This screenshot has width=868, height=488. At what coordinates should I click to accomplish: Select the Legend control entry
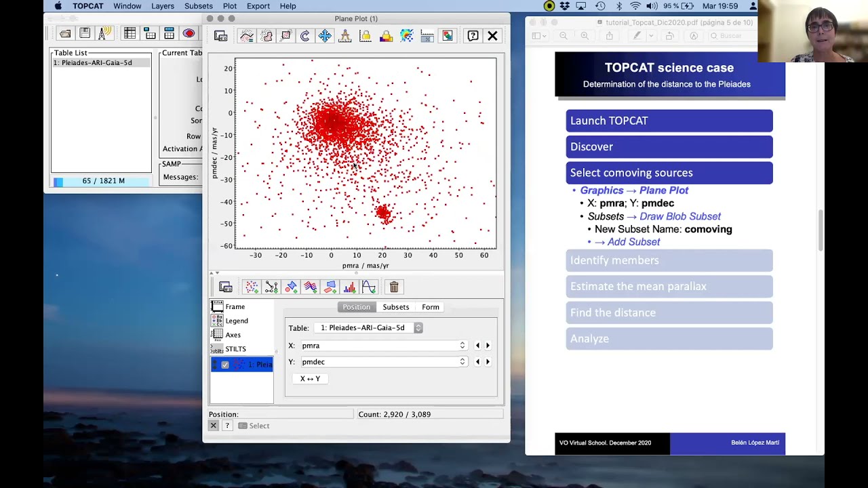click(x=241, y=321)
